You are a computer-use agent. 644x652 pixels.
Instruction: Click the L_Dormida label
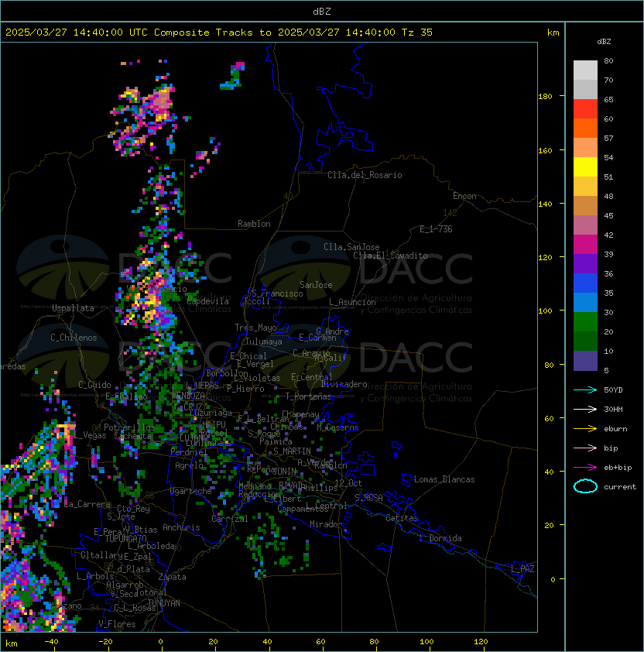440,538
